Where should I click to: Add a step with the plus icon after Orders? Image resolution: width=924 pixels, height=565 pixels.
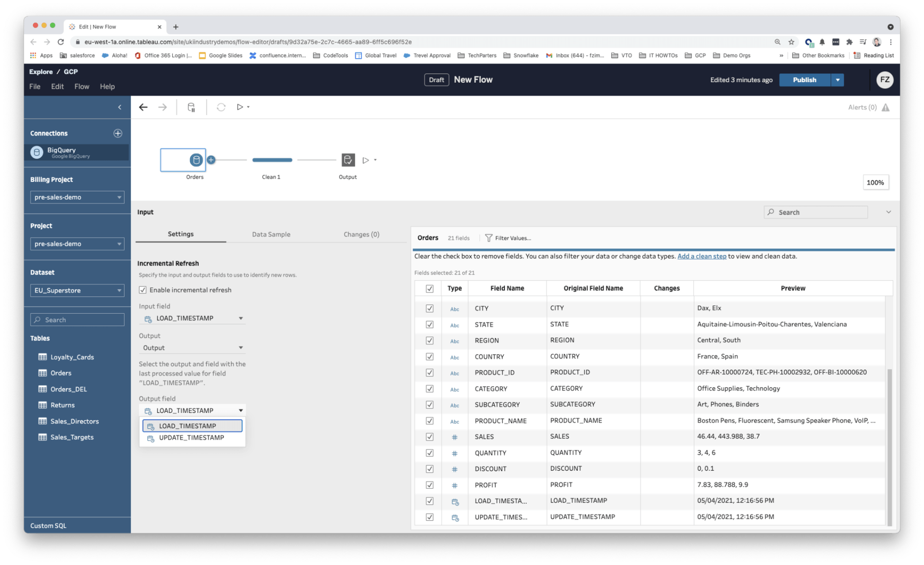coord(211,160)
